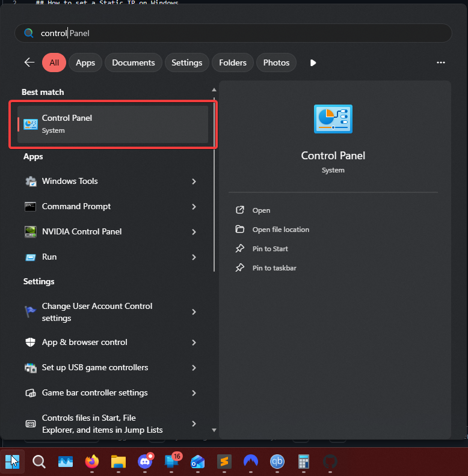
Task: Open NordVPN from the taskbar
Action: click(x=251, y=462)
